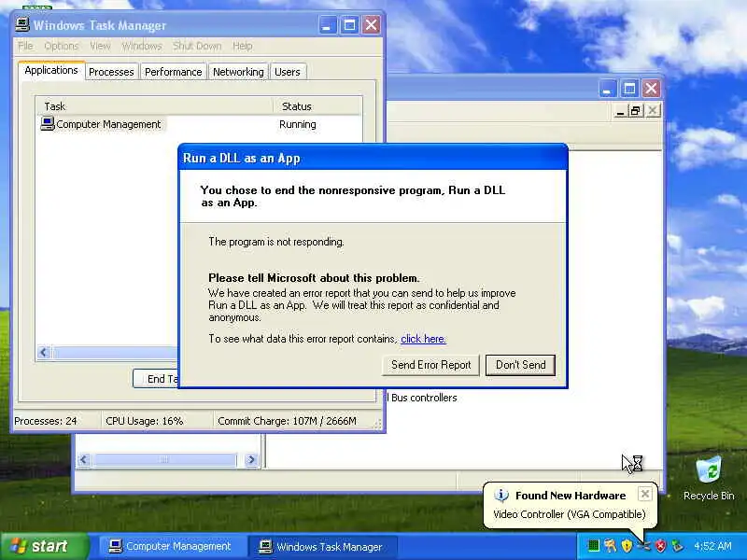The height and width of the screenshot is (560, 747).
Task: Click the Windows Task Manager taskbar button
Action: click(322, 546)
